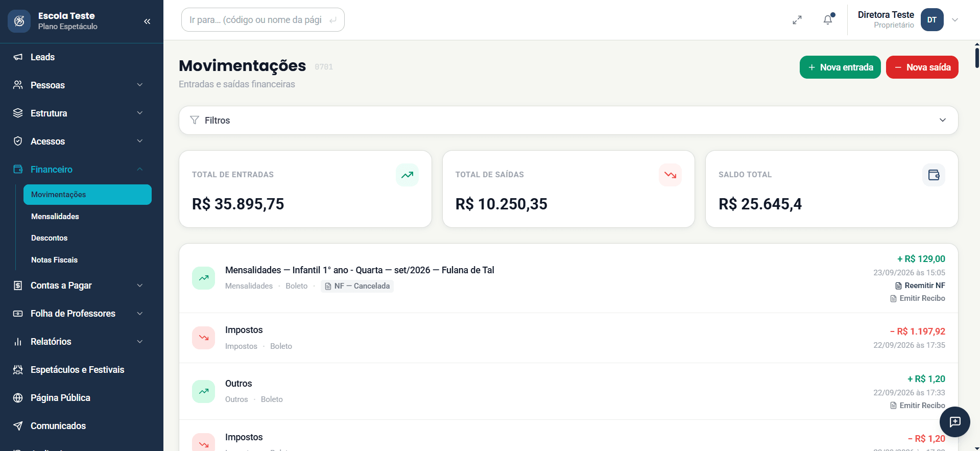
Task: Select Movimentações submenu item
Action: pos(87,195)
